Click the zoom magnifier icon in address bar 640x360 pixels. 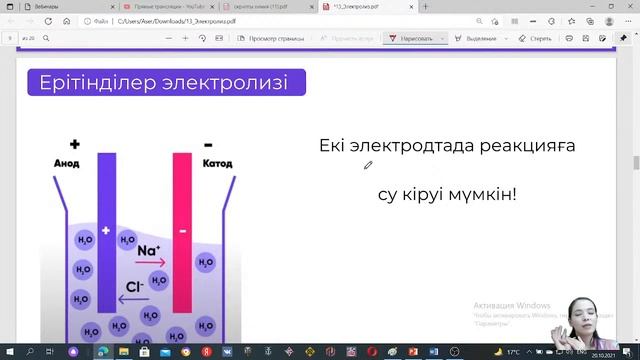[479, 21]
